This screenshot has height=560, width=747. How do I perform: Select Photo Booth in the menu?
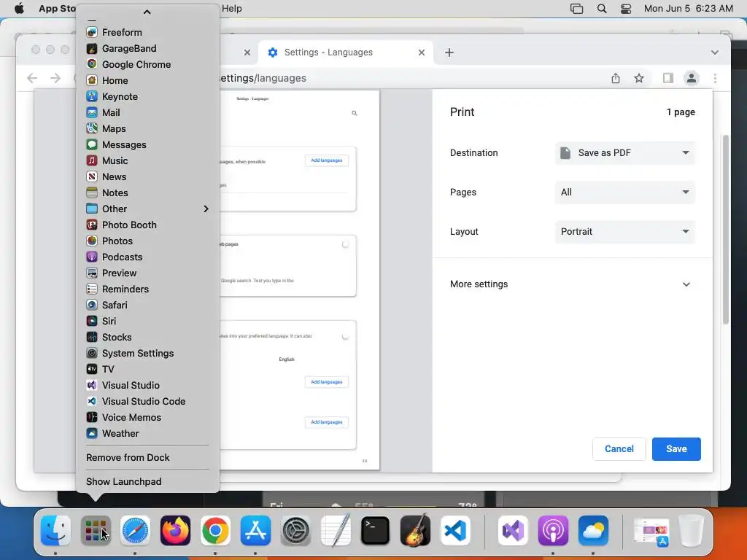pos(147,225)
